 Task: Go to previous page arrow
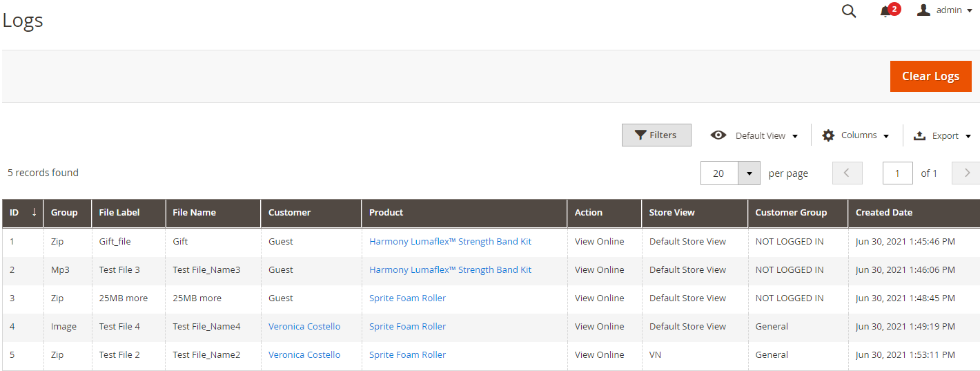coord(847,173)
